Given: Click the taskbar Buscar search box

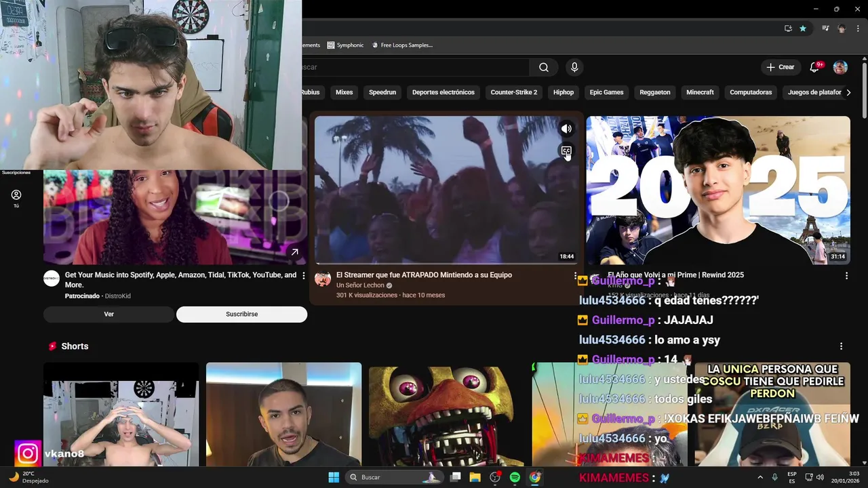Looking at the screenshot, I should [395, 477].
